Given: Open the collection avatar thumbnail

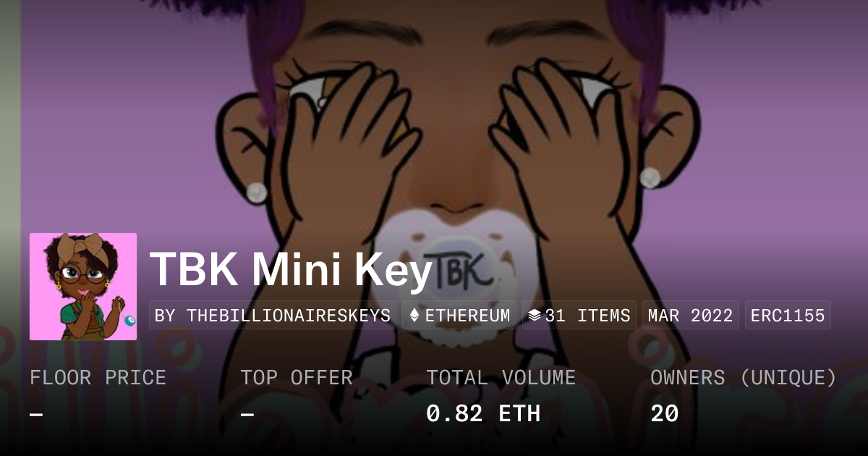Looking at the screenshot, I should tap(83, 287).
